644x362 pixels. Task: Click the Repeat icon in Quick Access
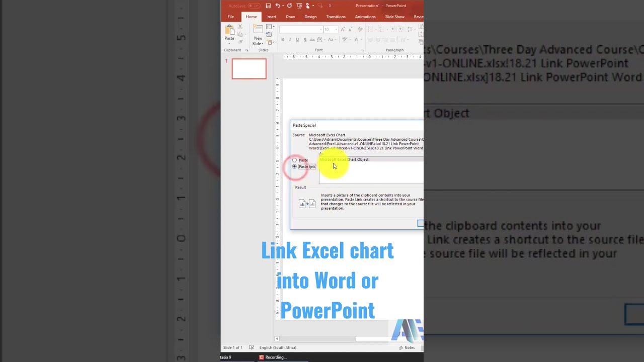pos(289,6)
